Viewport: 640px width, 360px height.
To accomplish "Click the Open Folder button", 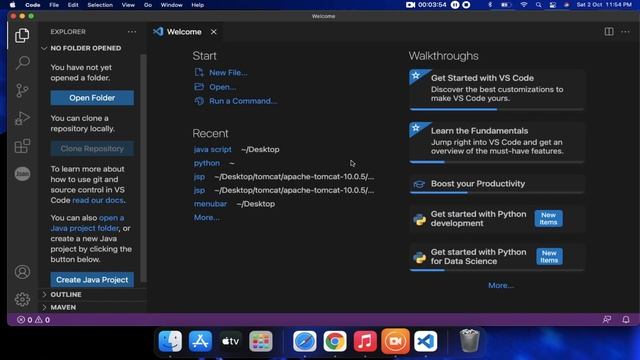I will click(92, 98).
